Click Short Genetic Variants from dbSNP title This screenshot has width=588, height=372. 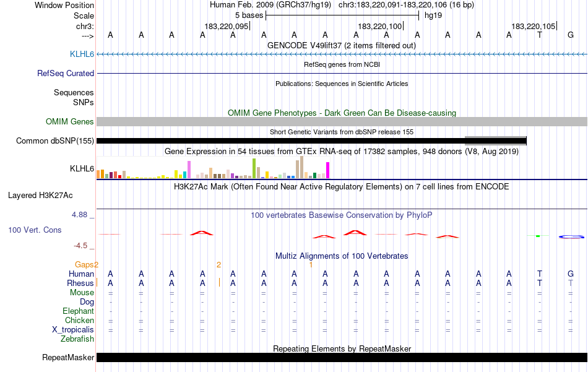click(342, 132)
